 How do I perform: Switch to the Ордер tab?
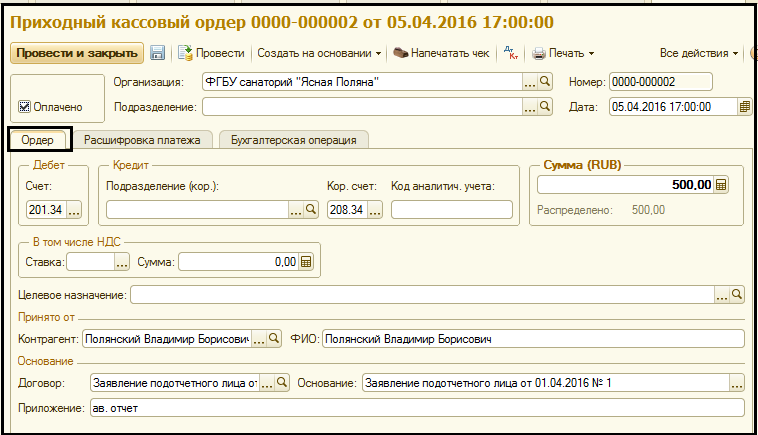pos(37,140)
